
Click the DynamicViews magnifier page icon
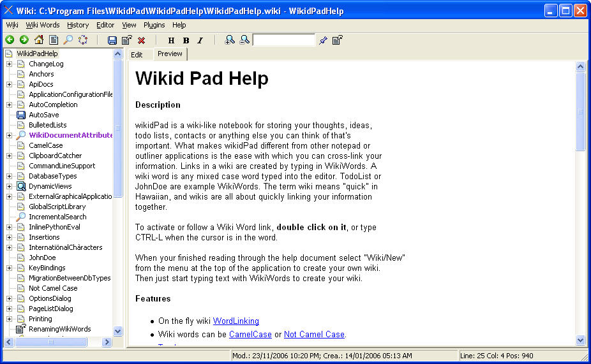click(21, 186)
